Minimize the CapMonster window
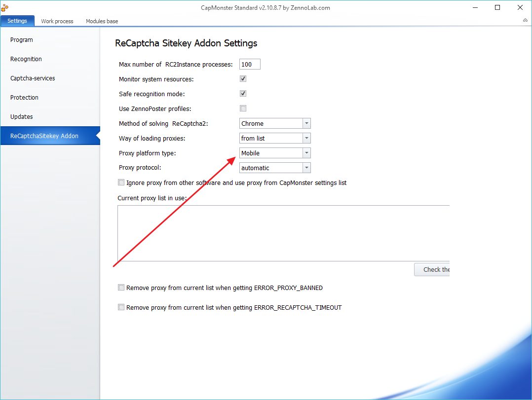532x400 pixels. [x=475, y=7]
